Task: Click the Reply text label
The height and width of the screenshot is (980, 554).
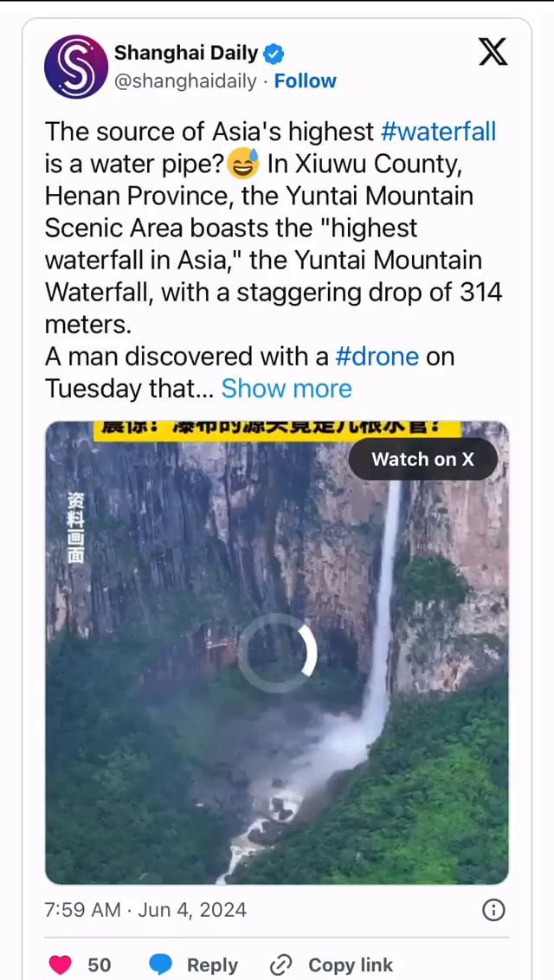Action: 212,964
